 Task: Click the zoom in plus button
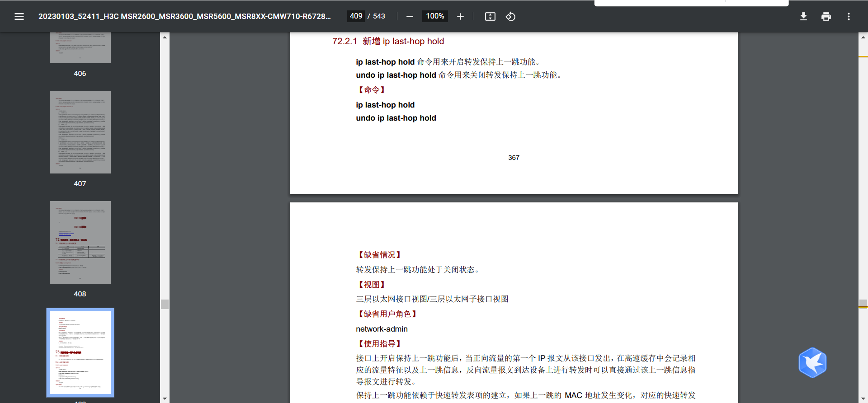460,17
